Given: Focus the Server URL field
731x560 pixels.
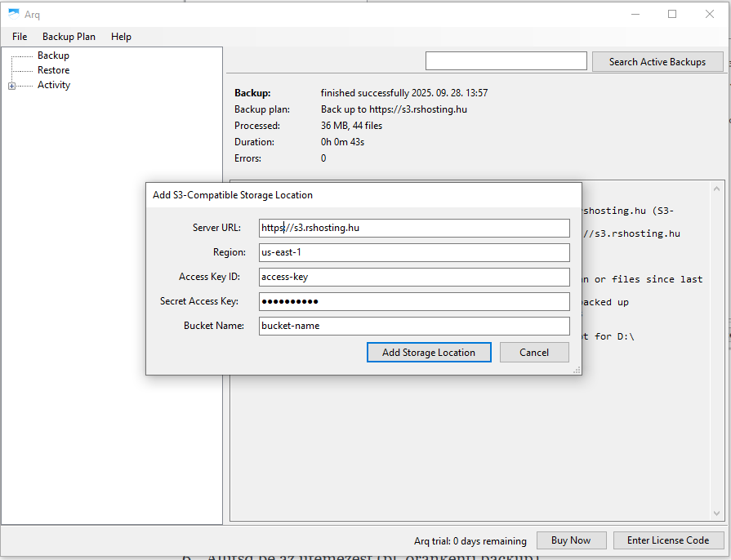Looking at the screenshot, I should (413, 228).
